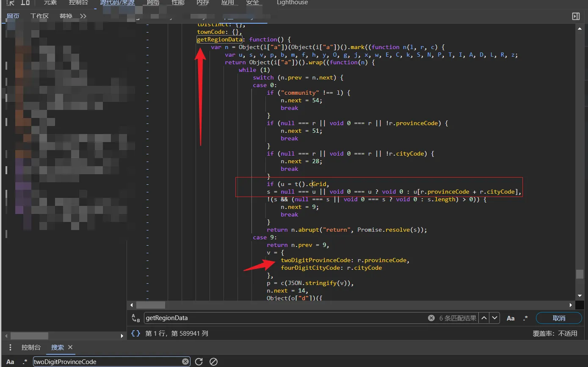Go to previous match with up arrow

[x=484, y=318]
